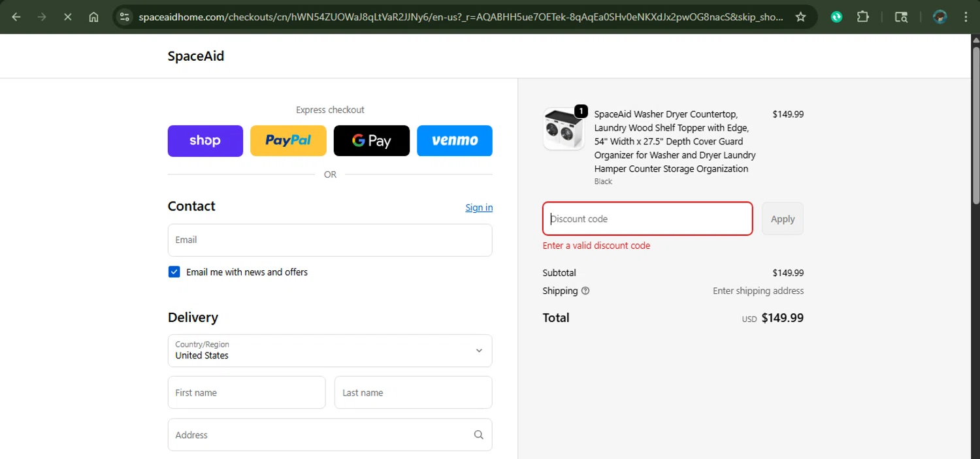Viewport: 980px width, 459px height.
Task: Choose Venmo express checkout
Action: (x=455, y=141)
